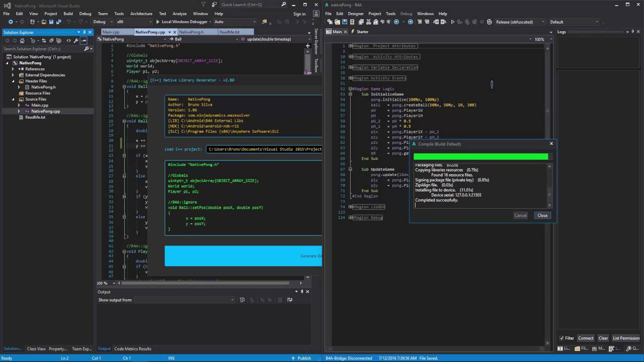Open x86 platform dropdown

[134, 22]
